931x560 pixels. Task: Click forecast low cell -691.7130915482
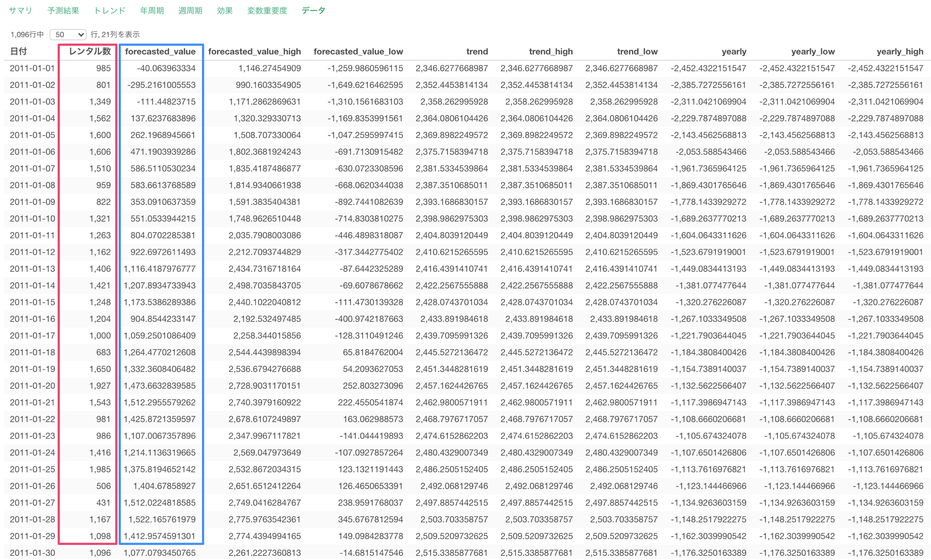pyautogui.click(x=369, y=152)
